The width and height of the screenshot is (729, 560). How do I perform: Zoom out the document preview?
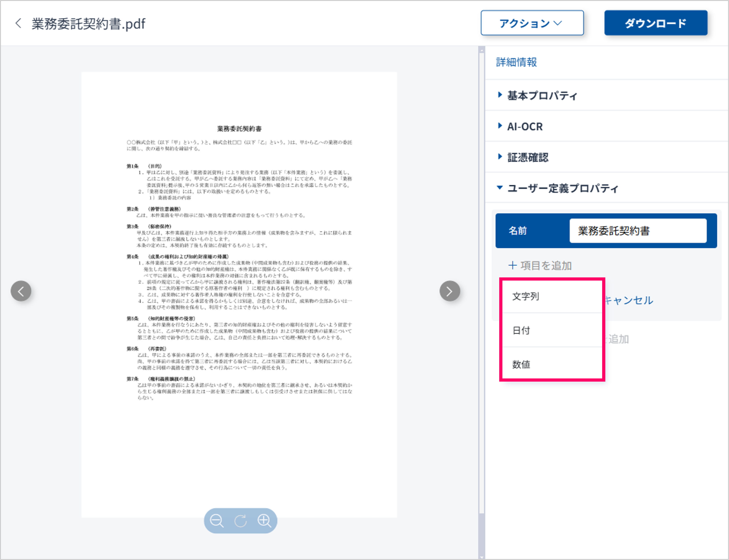point(217,520)
